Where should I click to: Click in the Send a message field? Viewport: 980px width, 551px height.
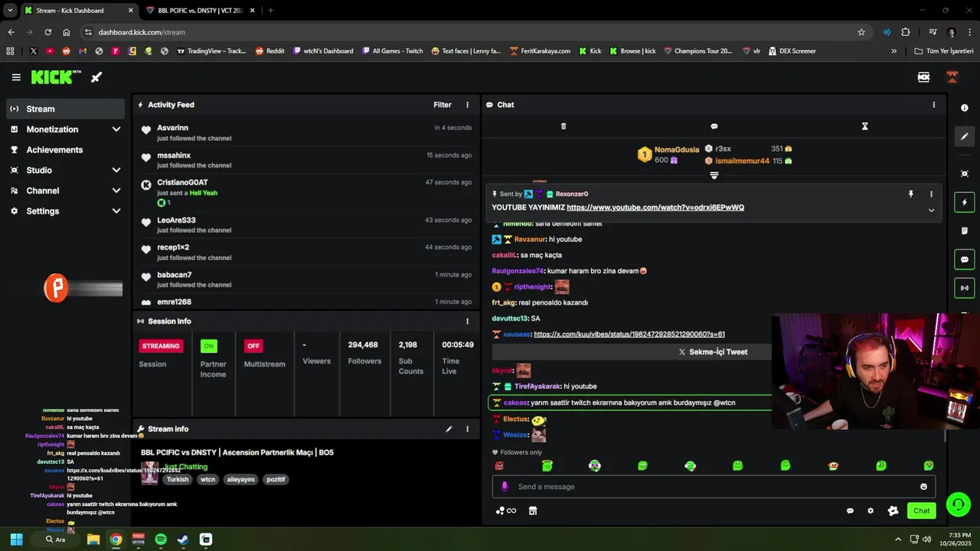(x=712, y=487)
